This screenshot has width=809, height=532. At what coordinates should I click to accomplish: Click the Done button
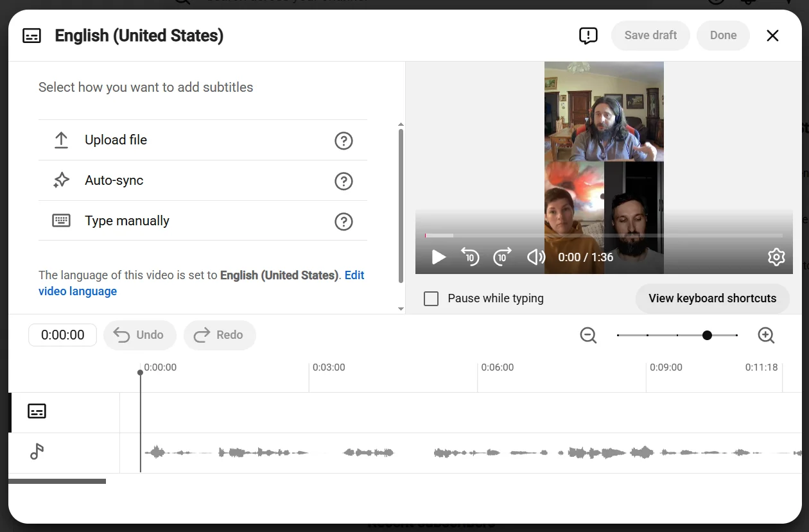(x=723, y=35)
